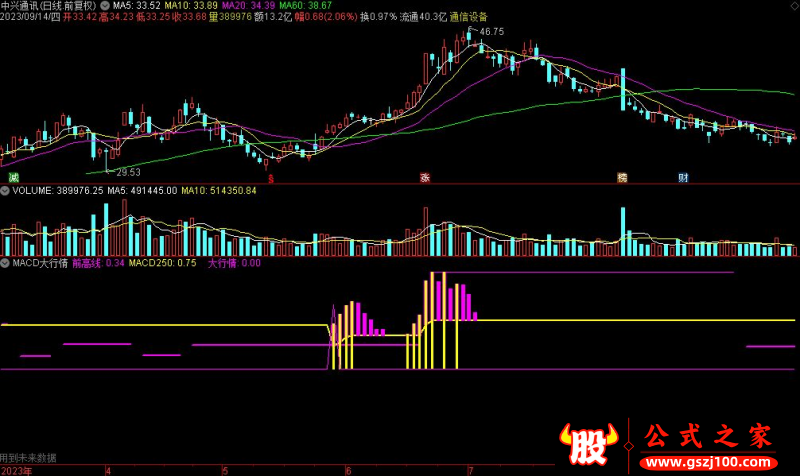Image resolution: width=800 pixels, height=476 pixels.
Task: Click the date 2023/09/14/四
Action: click(x=30, y=17)
